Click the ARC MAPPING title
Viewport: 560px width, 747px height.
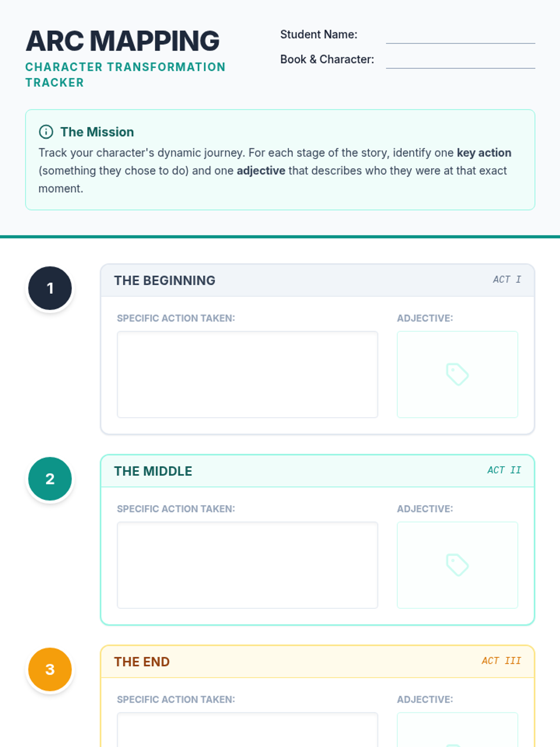123,41
